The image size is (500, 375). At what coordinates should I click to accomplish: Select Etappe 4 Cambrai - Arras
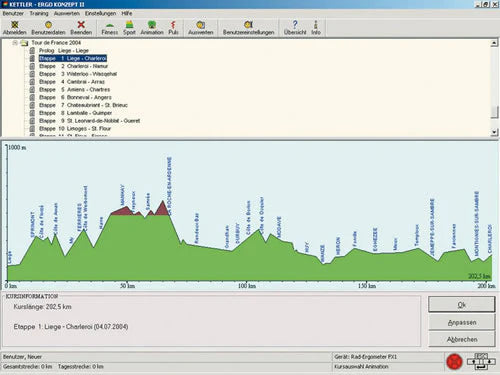72,82
